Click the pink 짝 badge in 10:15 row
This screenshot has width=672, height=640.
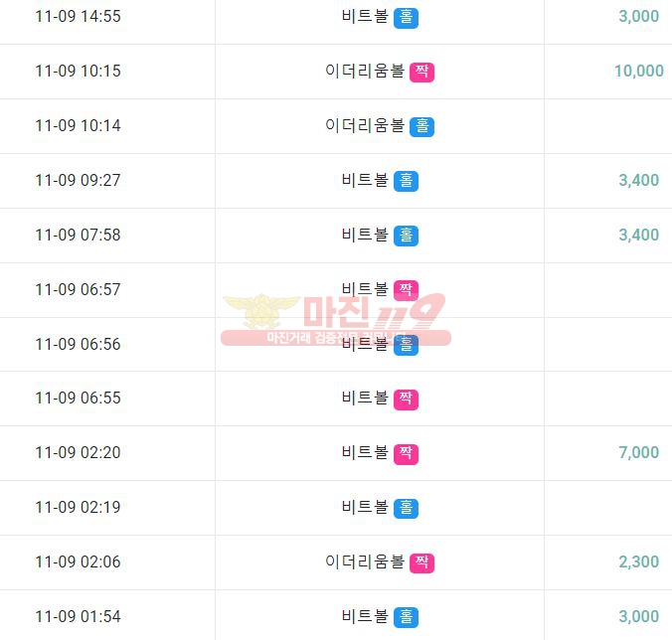click(421, 72)
